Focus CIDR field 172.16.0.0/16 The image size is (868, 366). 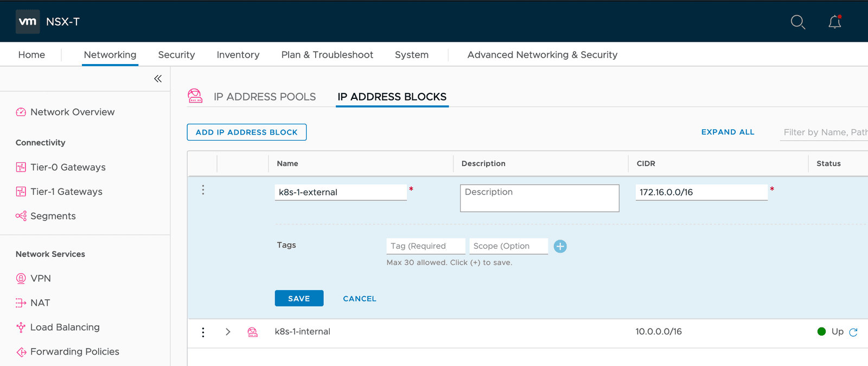click(701, 192)
